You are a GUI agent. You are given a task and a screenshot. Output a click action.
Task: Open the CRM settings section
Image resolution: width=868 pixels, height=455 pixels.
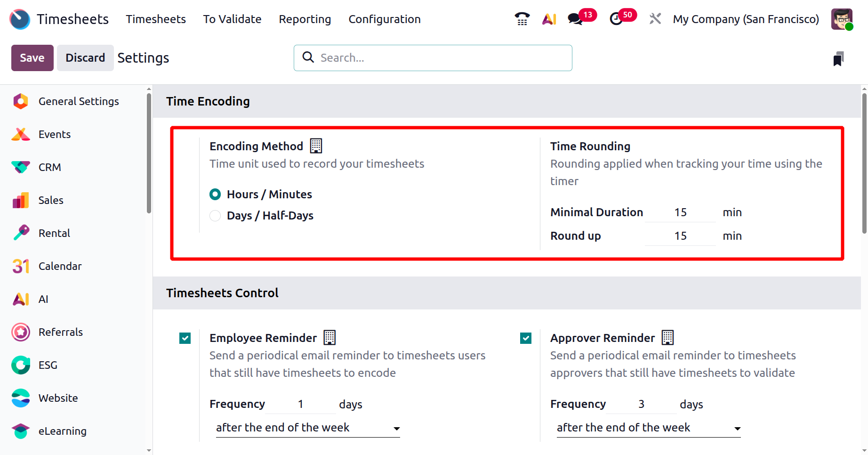pyautogui.click(x=49, y=167)
